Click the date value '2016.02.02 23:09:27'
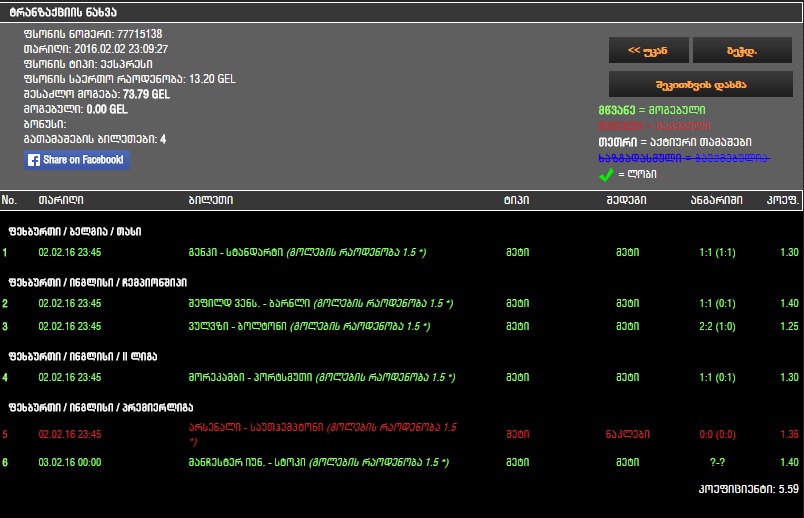 click(x=121, y=49)
